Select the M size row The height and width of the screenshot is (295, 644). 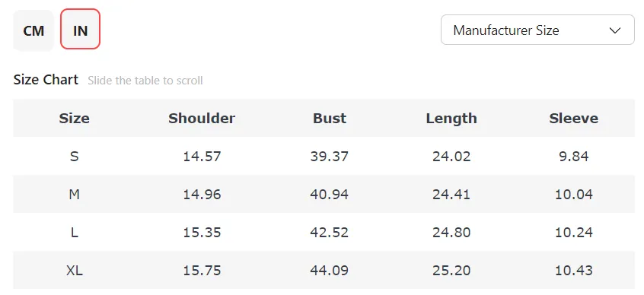point(324,194)
